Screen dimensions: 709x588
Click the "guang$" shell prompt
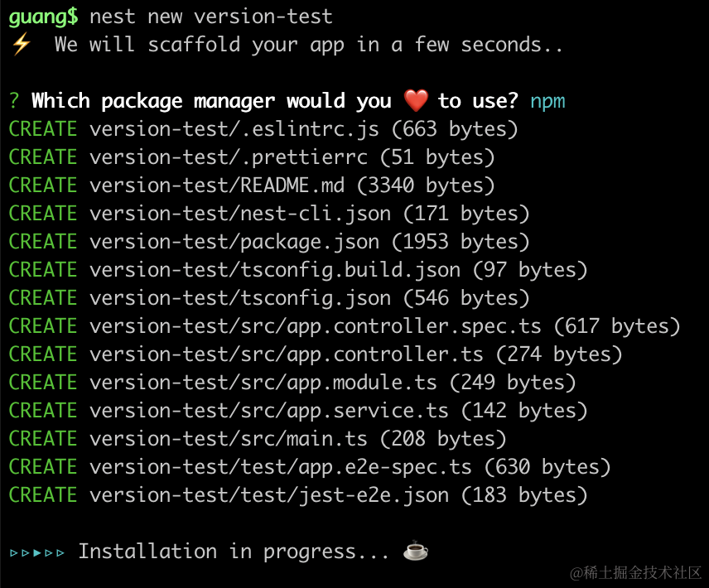43,16
